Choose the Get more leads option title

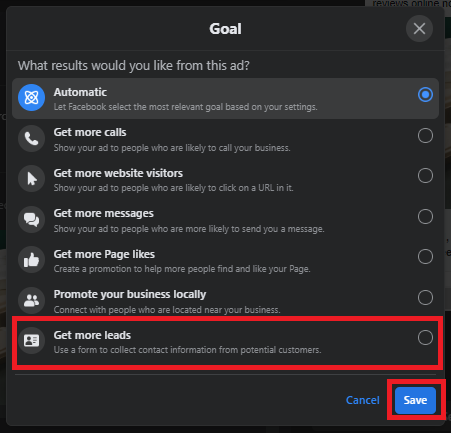(92, 335)
